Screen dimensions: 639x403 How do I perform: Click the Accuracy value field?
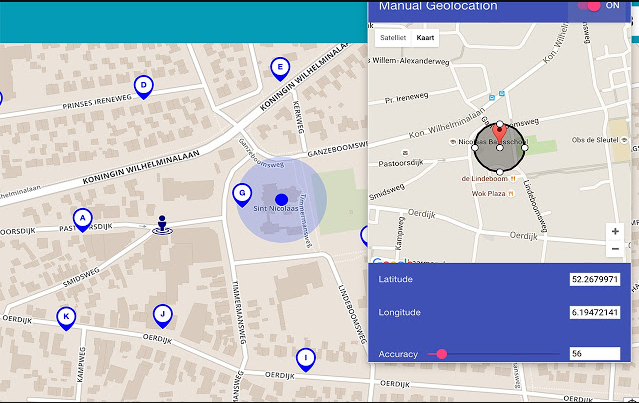[594, 354]
